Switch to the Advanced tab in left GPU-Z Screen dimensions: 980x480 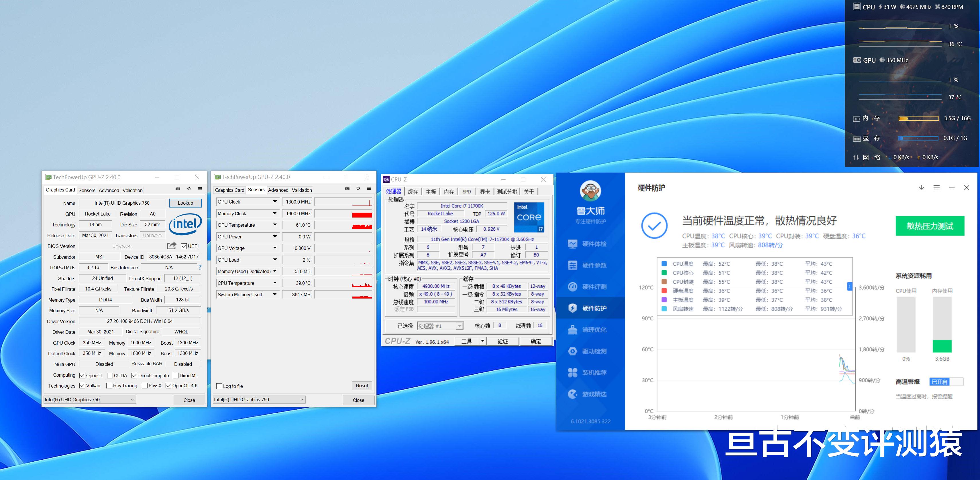coord(109,190)
